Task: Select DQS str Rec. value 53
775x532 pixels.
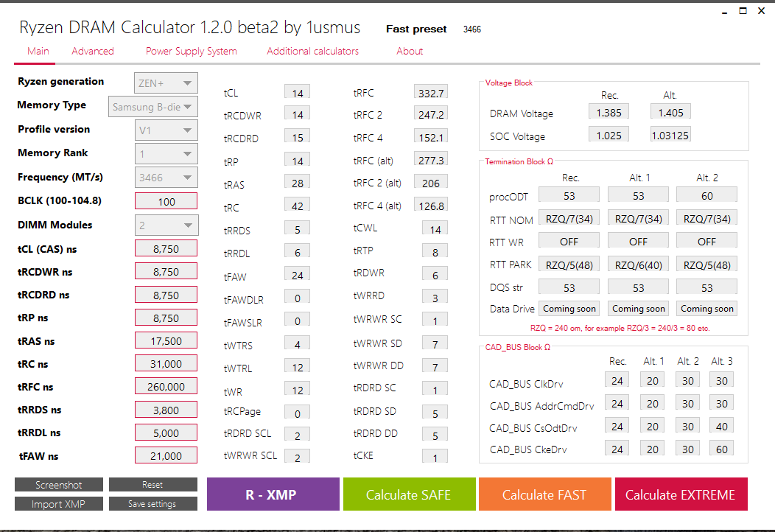Action: tap(569, 287)
